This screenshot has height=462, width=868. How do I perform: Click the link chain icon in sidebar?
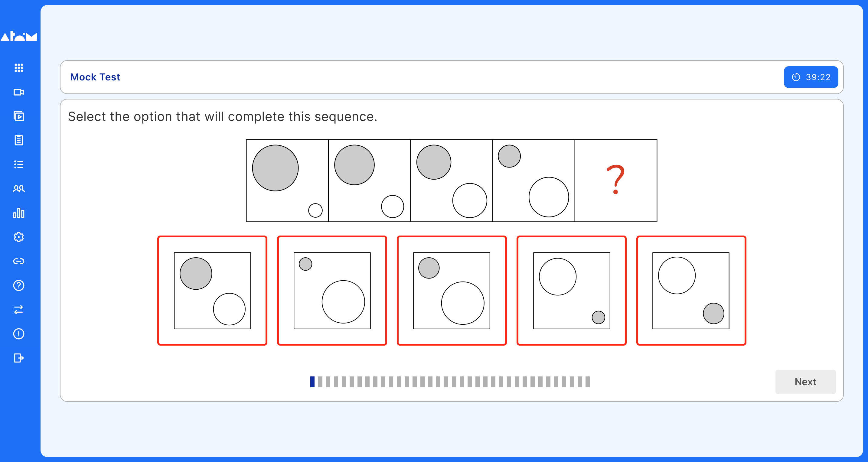(x=18, y=261)
